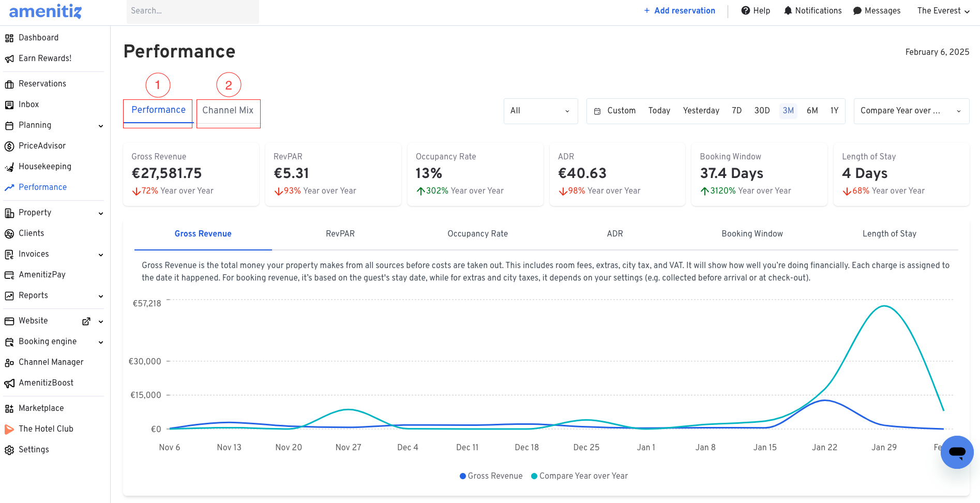Viewport: 980px width, 503px height.
Task: Click the Channel Manager icon
Action: pos(9,362)
